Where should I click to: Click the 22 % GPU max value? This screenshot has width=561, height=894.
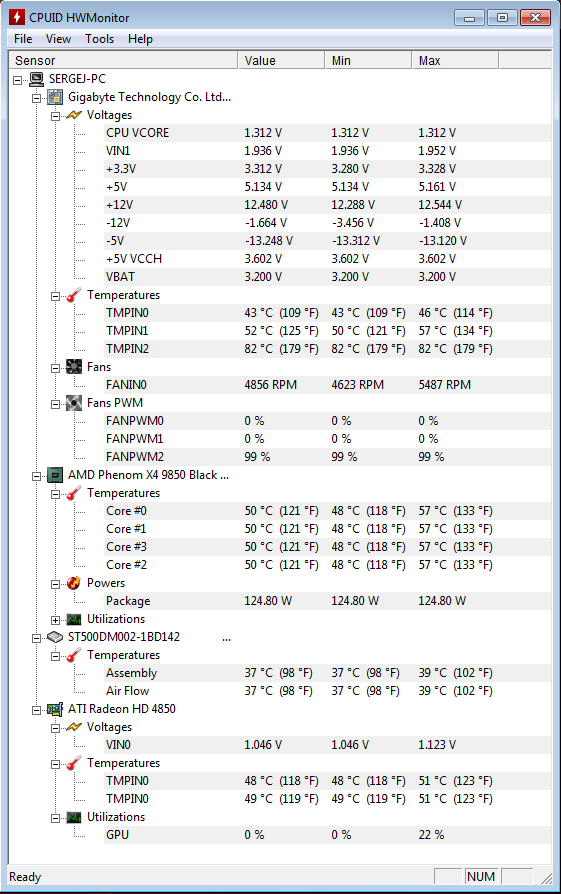(x=431, y=835)
